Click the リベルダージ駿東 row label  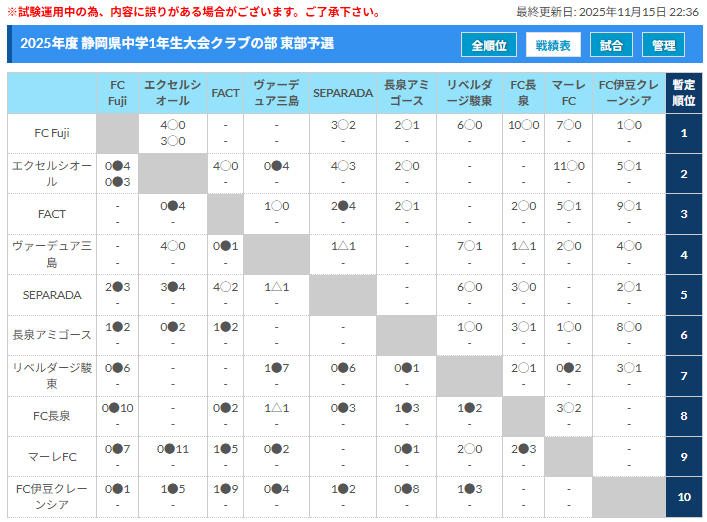pos(52,376)
